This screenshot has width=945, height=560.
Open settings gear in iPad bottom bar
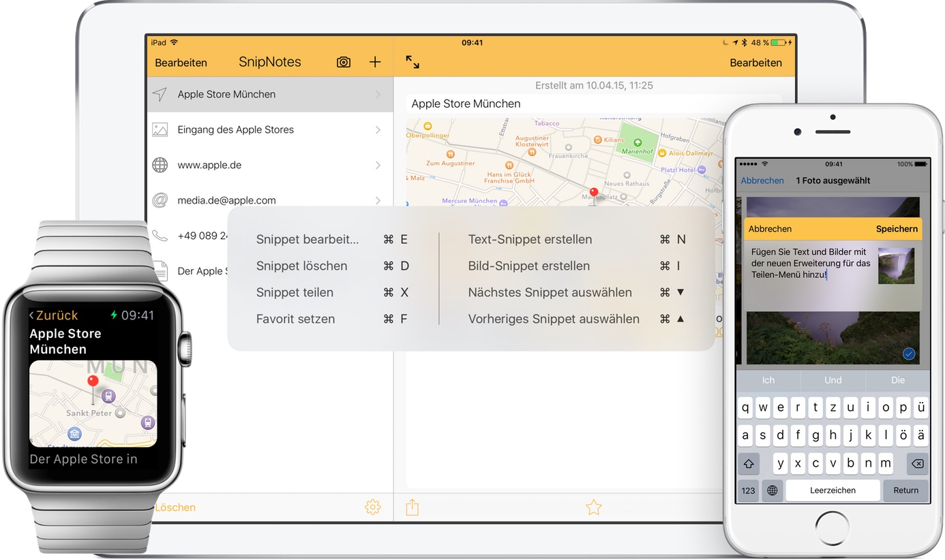click(x=372, y=507)
